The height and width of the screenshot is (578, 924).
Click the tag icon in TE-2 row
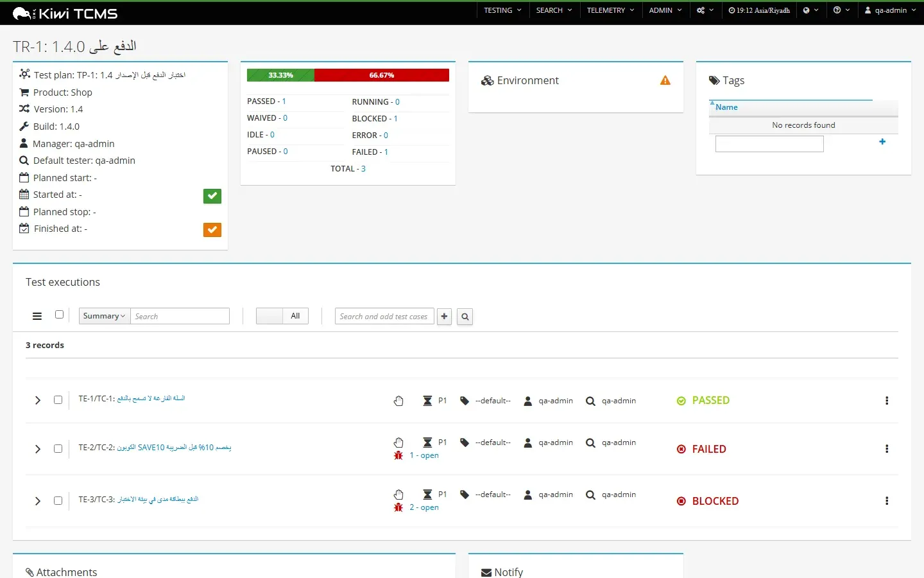[465, 442]
